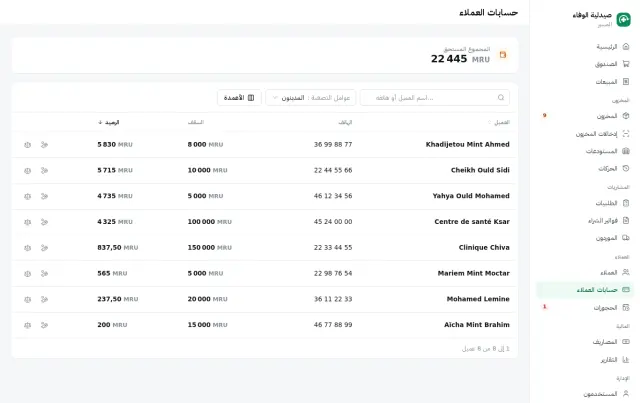Open the الموردون sidebar item
The height and width of the screenshot is (403, 640).
click(x=585, y=238)
